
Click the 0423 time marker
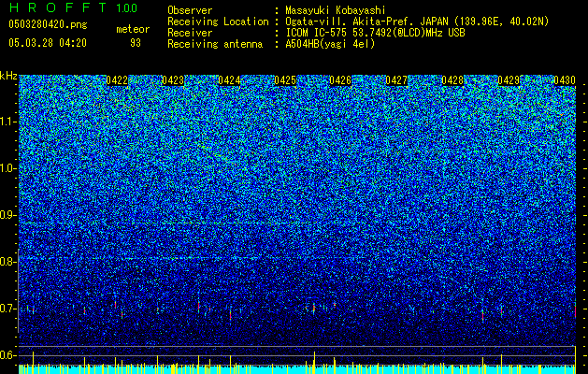coord(173,80)
